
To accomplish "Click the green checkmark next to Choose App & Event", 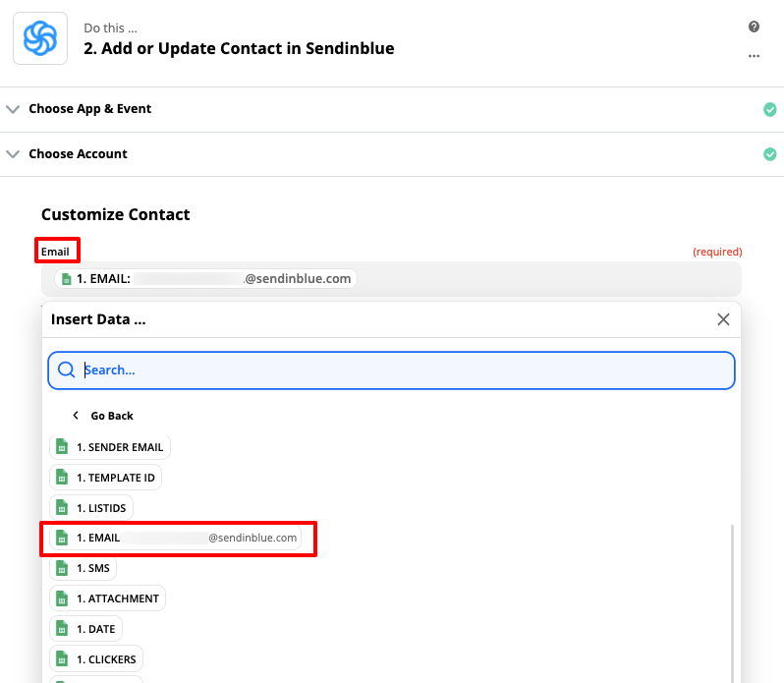I will click(769, 109).
